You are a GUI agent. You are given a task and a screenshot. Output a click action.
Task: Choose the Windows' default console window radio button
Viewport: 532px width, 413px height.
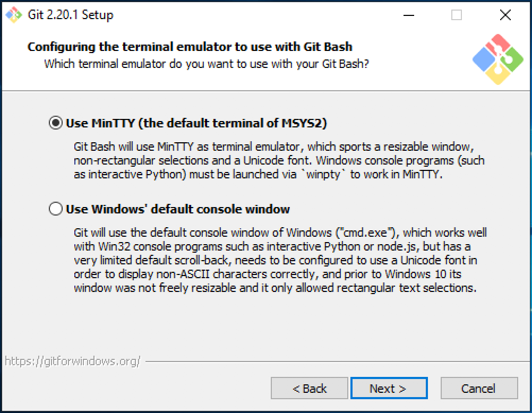pos(55,209)
